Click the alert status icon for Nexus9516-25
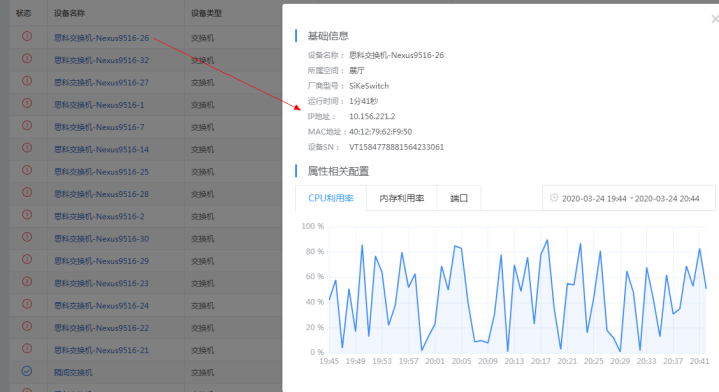This screenshot has width=719, height=392. tap(27, 170)
